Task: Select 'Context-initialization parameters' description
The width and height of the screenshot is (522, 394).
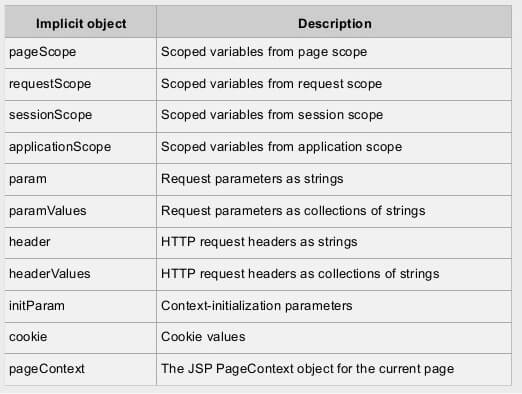Action: click(x=257, y=306)
